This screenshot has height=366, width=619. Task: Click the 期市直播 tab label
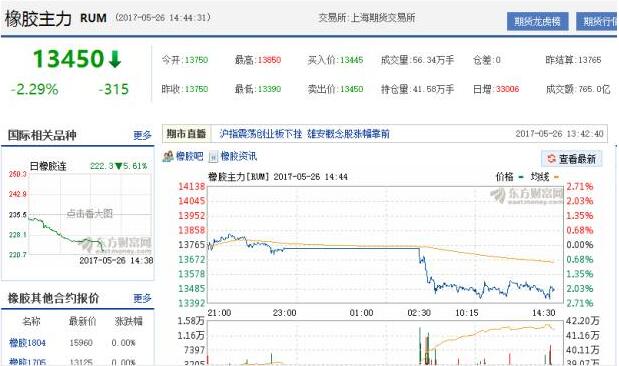point(186,134)
